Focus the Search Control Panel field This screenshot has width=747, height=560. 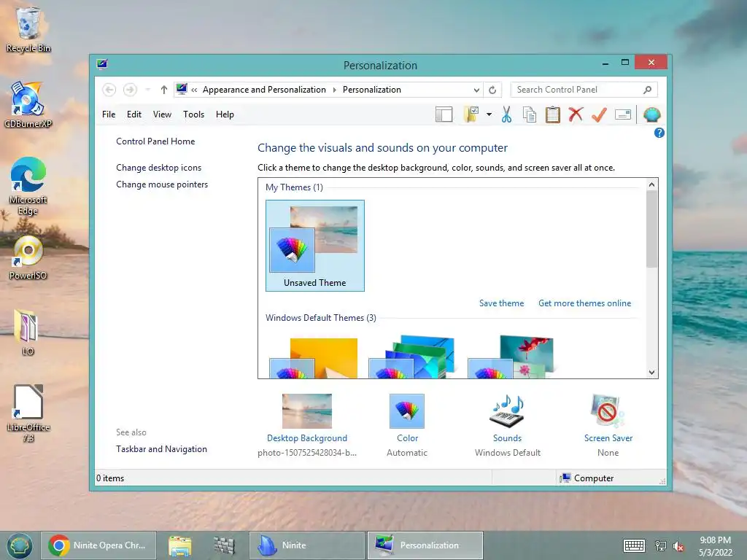584,90
